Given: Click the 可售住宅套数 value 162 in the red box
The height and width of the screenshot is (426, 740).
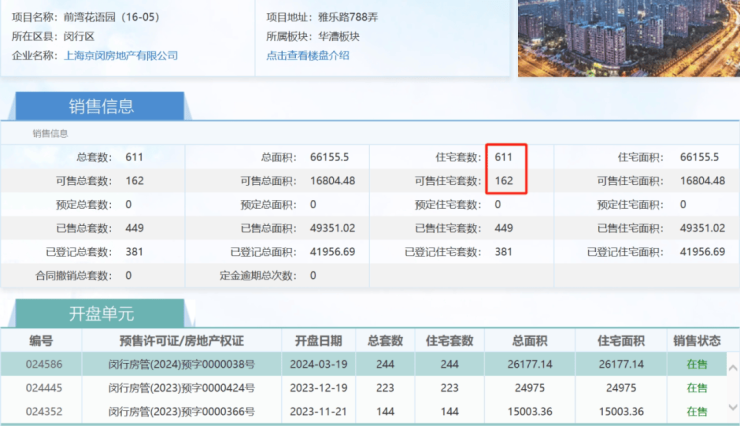Looking at the screenshot, I should pos(504,181).
